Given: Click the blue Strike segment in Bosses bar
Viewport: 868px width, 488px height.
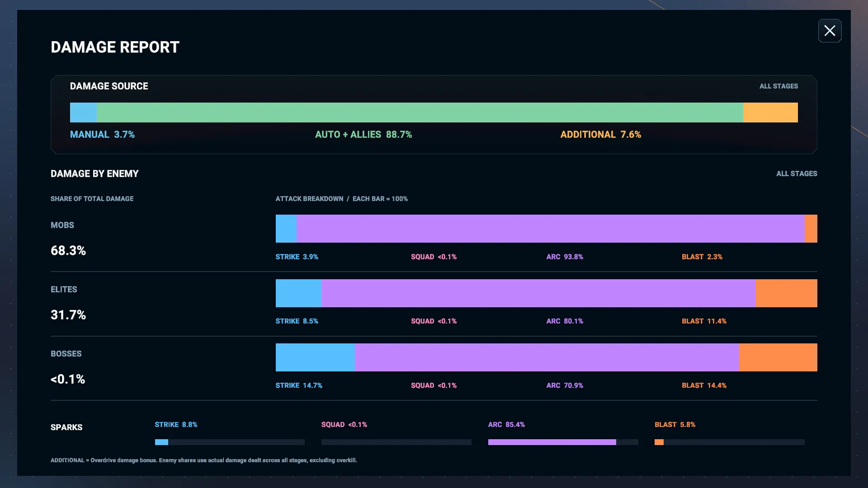Looking at the screenshot, I should pos(315,357).
